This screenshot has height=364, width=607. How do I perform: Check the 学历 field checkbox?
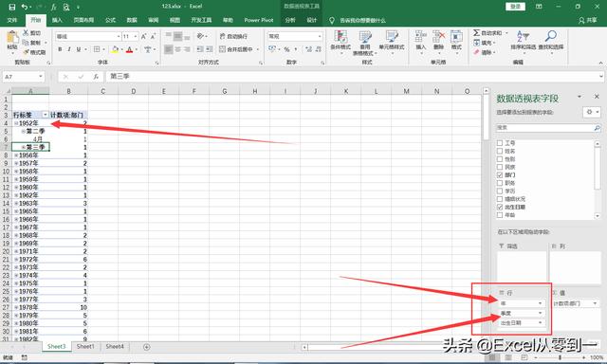pos(500,191)
